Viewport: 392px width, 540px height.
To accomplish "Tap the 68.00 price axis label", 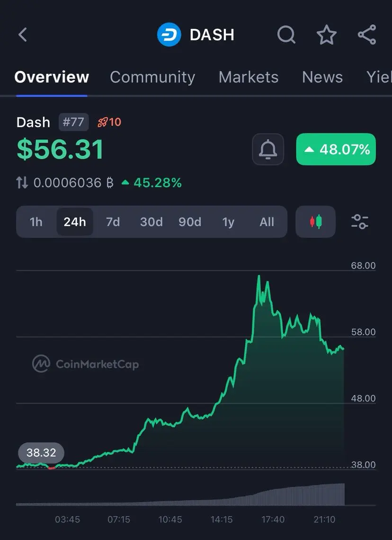I will pyautogui.click(x=363, y=266).
